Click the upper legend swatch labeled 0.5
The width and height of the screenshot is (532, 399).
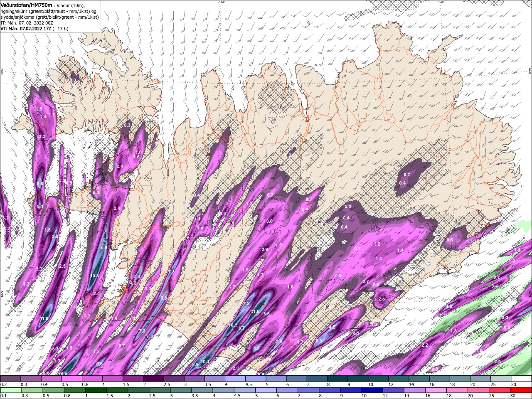[x=71, y=379]
